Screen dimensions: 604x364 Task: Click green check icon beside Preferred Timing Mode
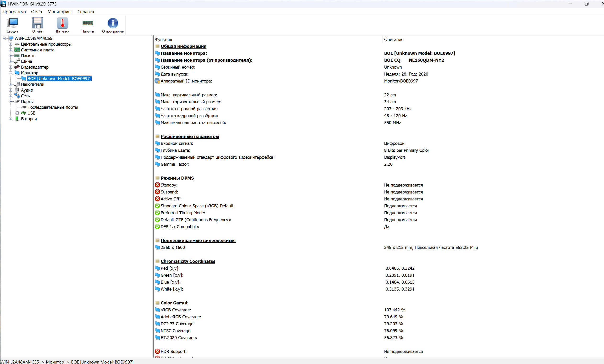(x=157, y=213)
